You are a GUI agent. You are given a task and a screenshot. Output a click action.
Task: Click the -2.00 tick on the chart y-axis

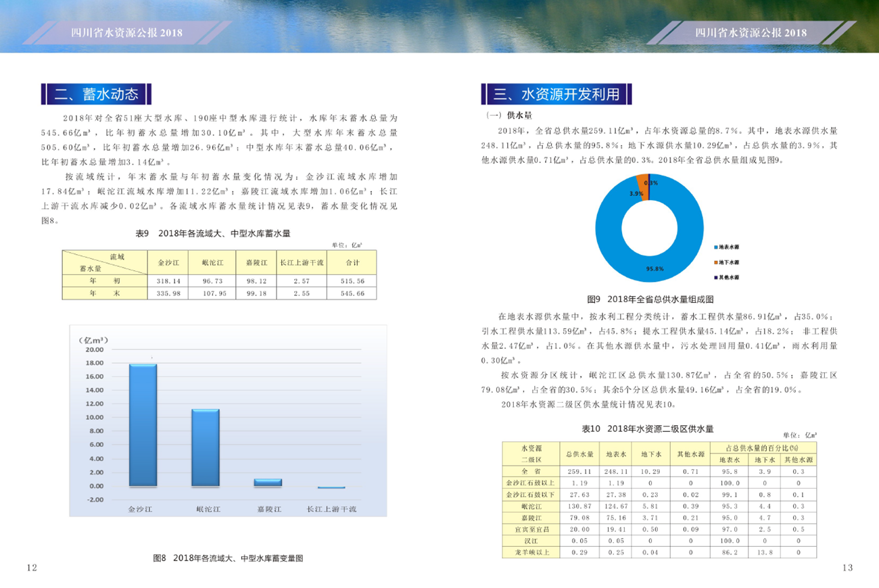click(94, 499)
